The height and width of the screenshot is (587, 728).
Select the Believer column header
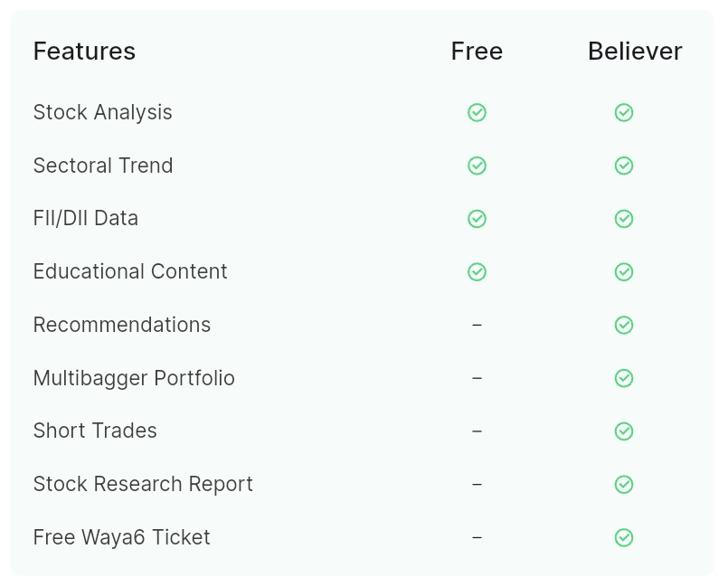click(635, 51)
